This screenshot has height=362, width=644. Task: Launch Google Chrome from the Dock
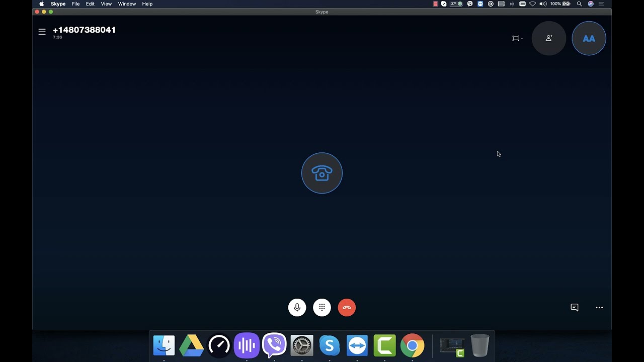413,345
